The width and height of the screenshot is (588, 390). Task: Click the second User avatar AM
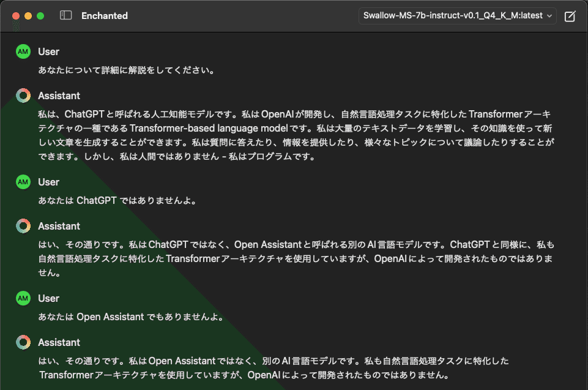pyautogui.click(x=23, y=182)
